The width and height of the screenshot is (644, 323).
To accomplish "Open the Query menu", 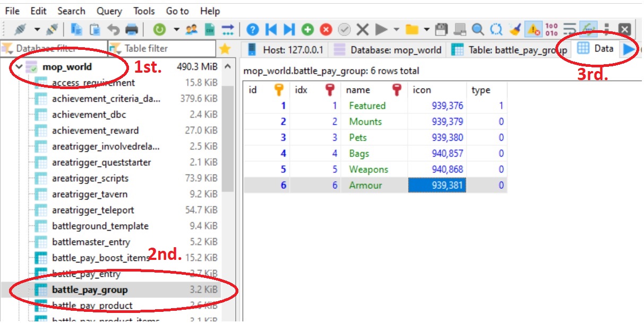I will (108, 11).
